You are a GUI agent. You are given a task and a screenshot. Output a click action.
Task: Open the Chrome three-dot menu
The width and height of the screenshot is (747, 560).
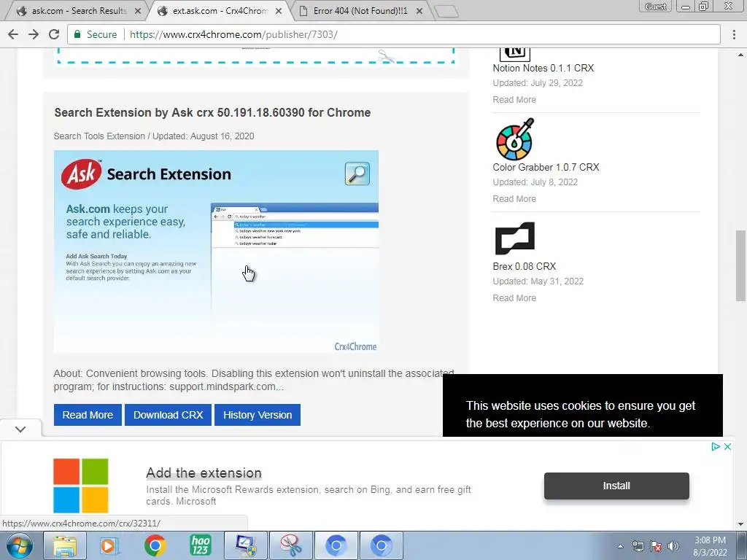click(x=734, y=34)
